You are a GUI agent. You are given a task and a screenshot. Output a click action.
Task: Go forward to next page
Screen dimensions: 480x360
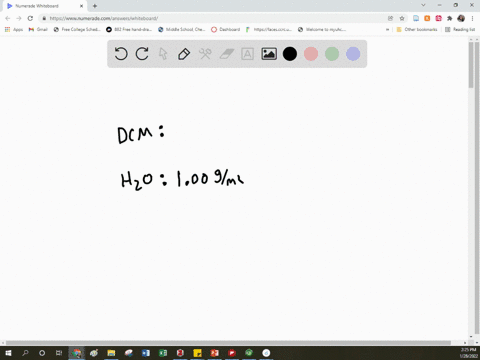point(19,18)
